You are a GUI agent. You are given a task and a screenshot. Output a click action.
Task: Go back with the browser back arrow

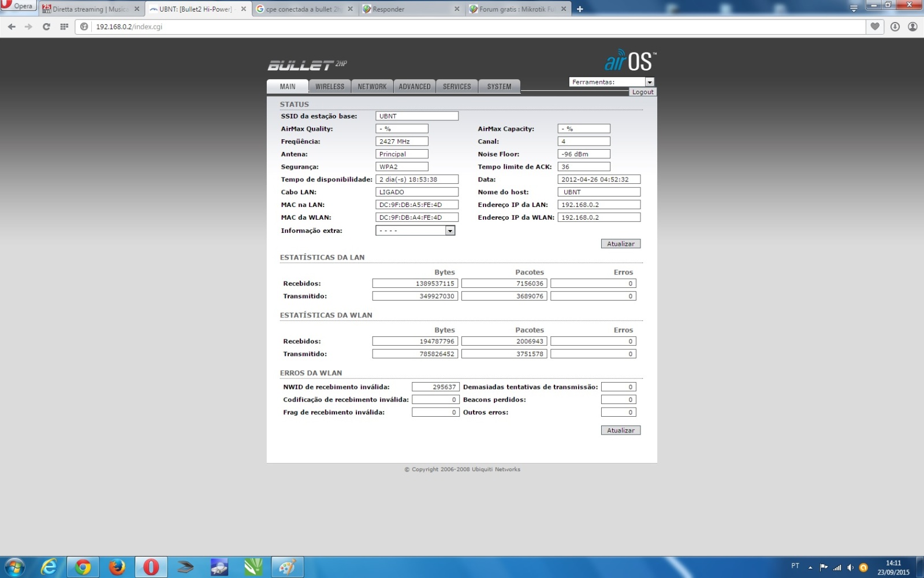point(12,27)
